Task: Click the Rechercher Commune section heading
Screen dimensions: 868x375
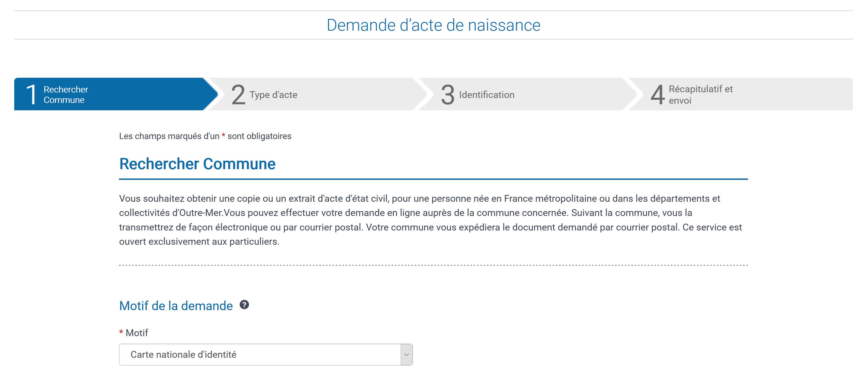Action: (x=197, y=164)
